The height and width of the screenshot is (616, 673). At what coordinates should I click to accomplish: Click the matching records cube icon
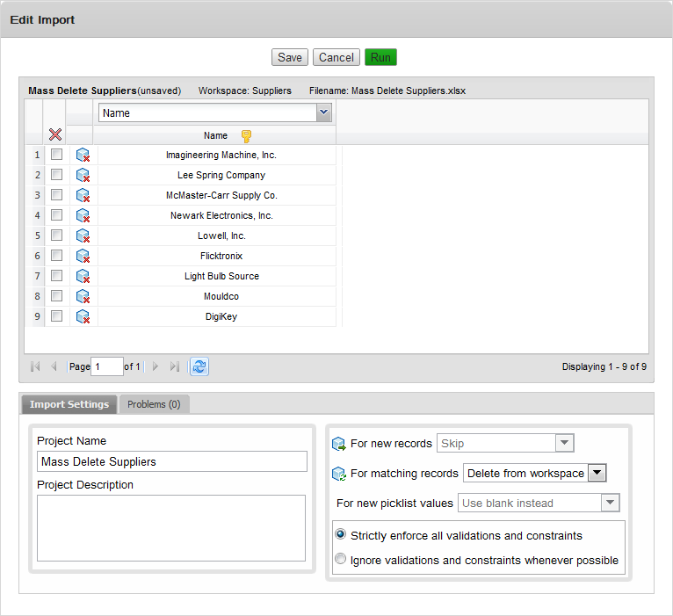point(339,474)
